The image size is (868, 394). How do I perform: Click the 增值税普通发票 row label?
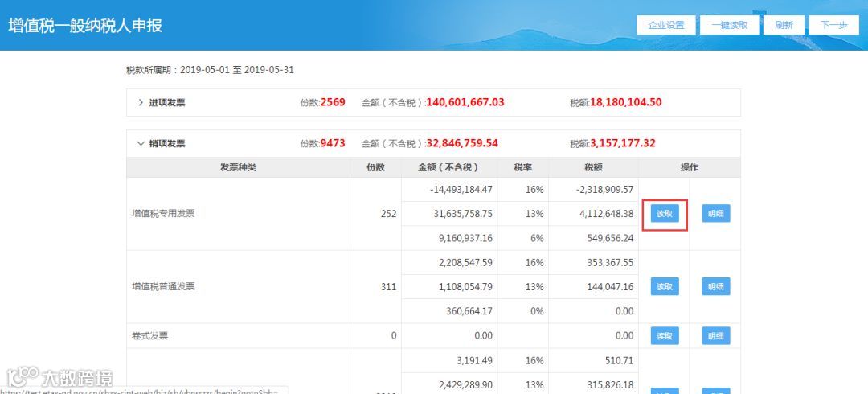163,286
